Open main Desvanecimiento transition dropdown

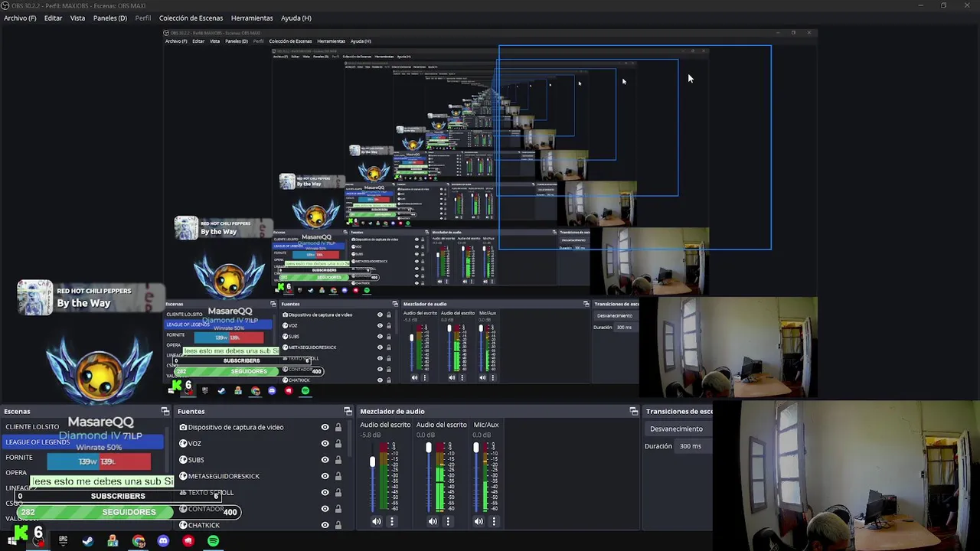[x=680, y=429]
